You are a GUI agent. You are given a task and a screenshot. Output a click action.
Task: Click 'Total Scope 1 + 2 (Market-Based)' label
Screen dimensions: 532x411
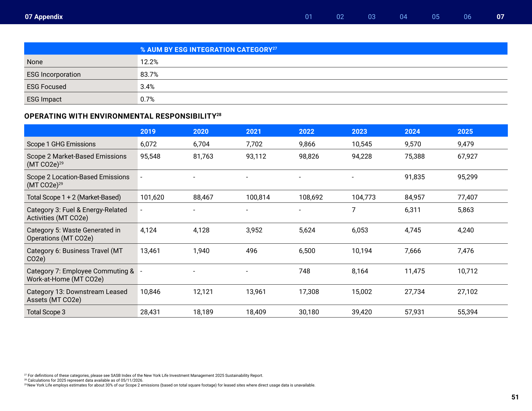pyautogui.click(x=74, y=197)
